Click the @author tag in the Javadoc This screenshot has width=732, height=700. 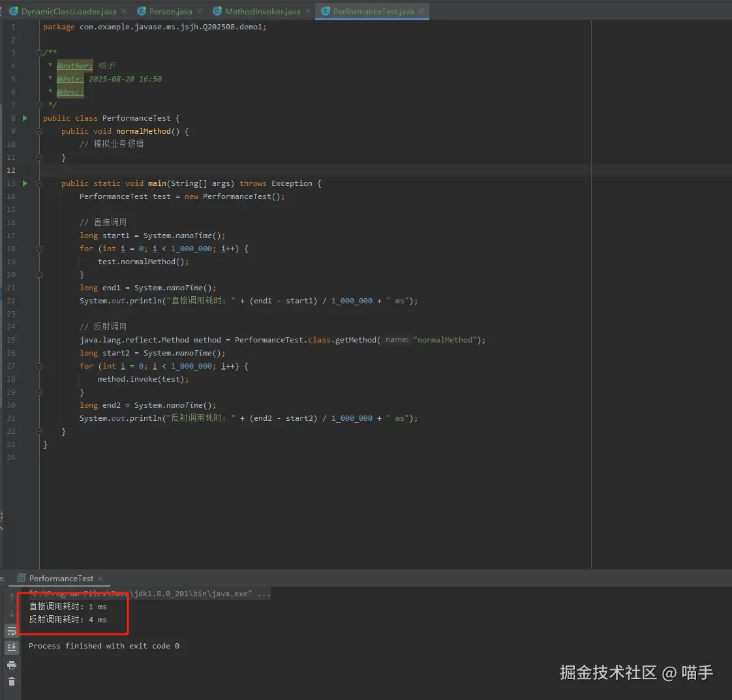(74, 66)
